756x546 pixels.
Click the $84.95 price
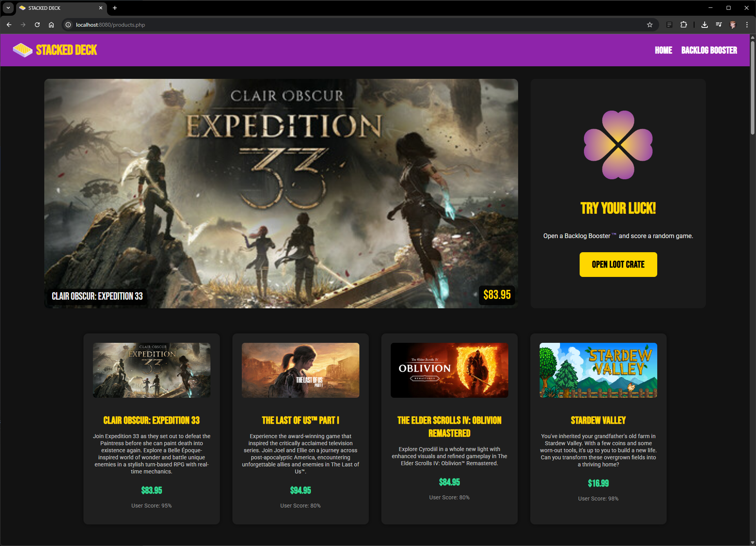pos(450,482)
